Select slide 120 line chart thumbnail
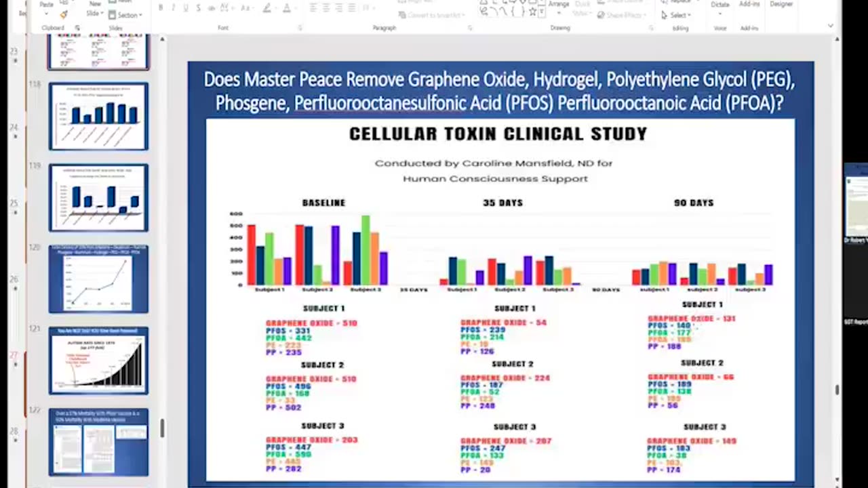This screenshot has height=488, width=868. [x=98, y=279]
